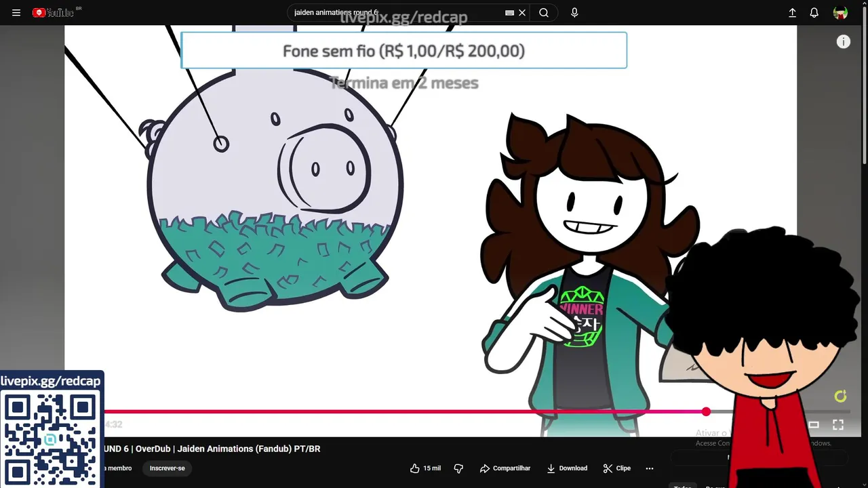Enter fullscreen mode on the player
Image resolution: width=868 pixels, height=488 pixels.
(x=838, y=425)
